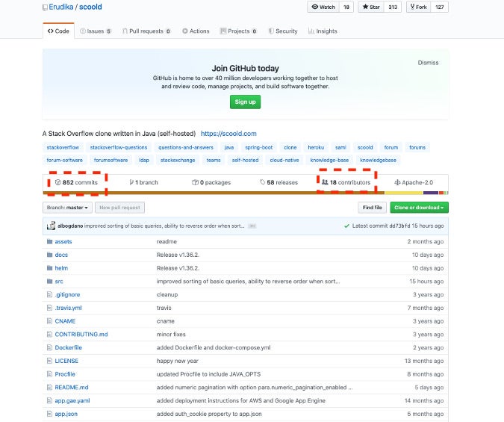This screenshot has width=504, height=422.
Task: Click the green Sign up button
Action: click(x=245, y=102)
